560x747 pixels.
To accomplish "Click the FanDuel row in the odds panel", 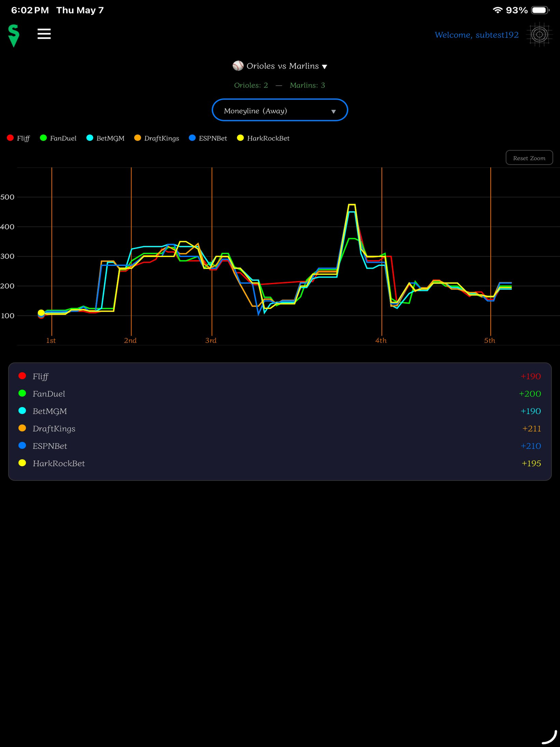I will pyautogui.click(x=280, y=394).
